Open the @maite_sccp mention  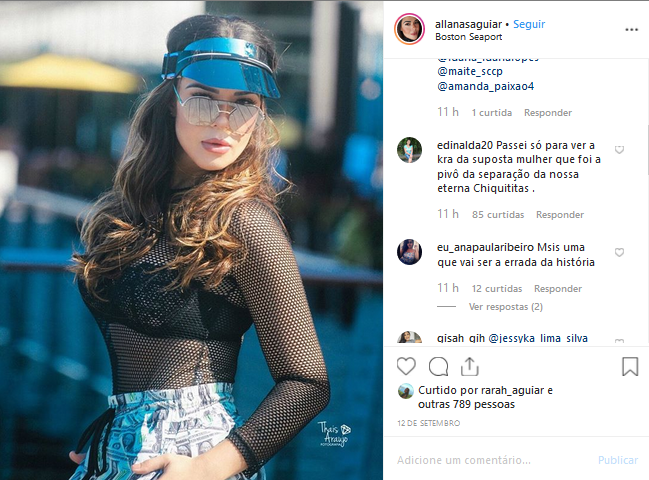click(x=470, y=72)
